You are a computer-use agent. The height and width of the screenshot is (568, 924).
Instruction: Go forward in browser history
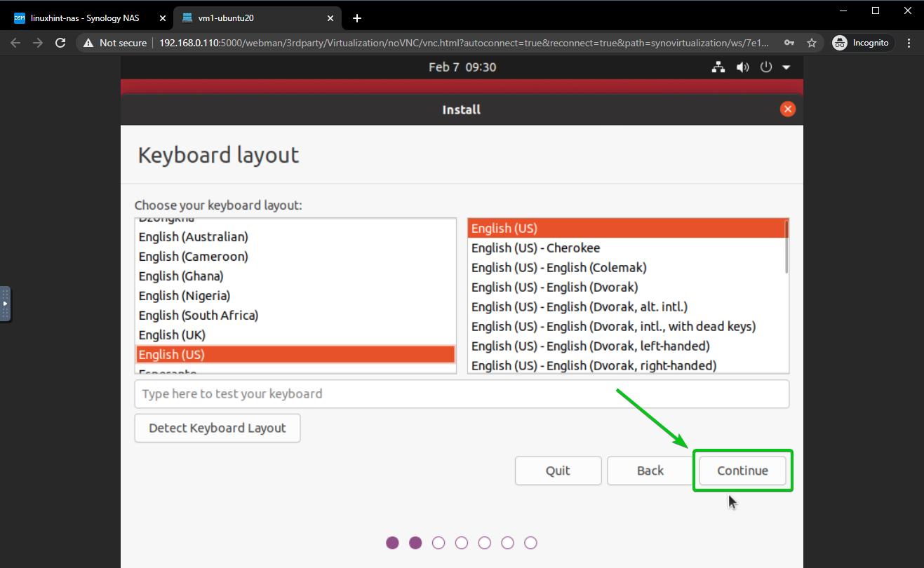[39, 43]
